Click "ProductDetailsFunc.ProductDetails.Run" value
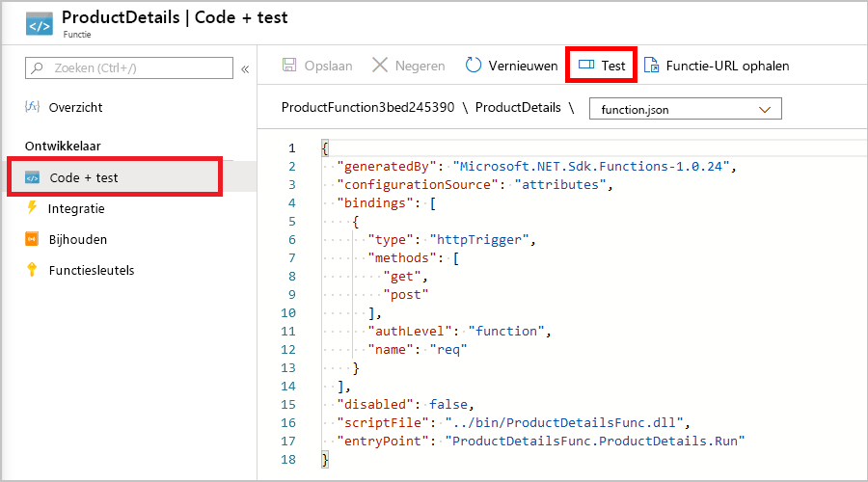Image resolution: width=868 pixels, height=482 pixels. 595,441
